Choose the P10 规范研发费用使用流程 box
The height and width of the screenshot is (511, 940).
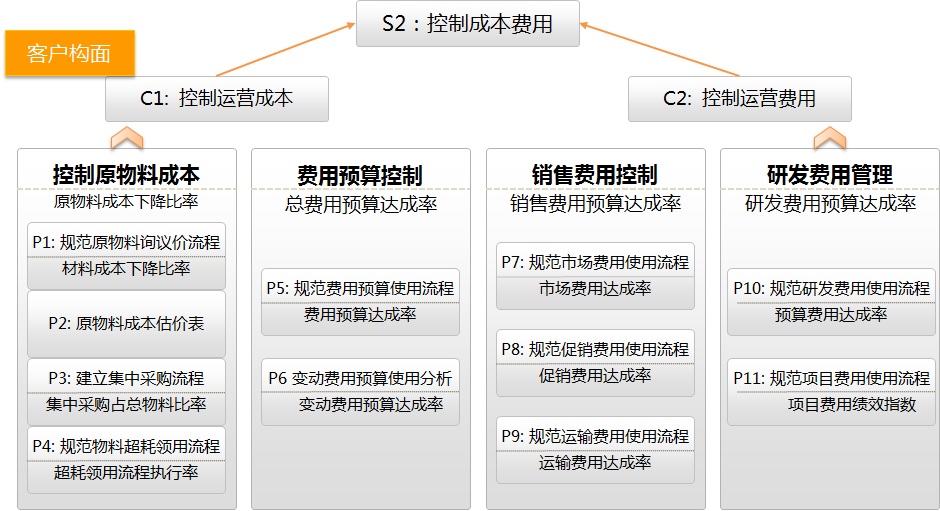tap(831, 288)
